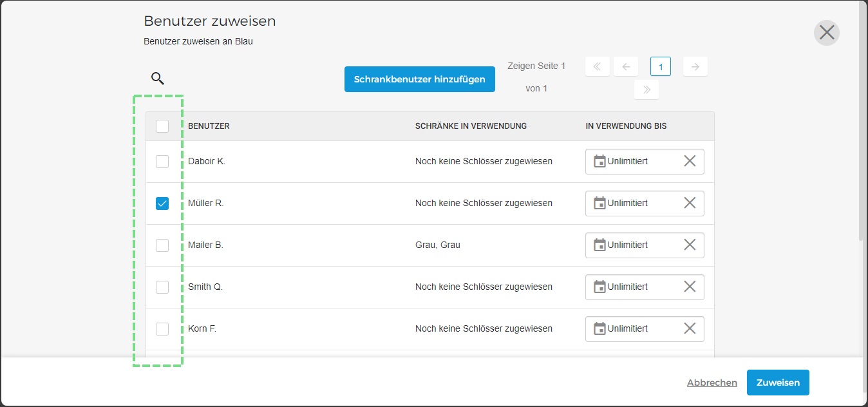The height and width of the screenshot is (407, 868).
Task: Open Daboir K.'s Unlimitiert date picker
Action: tap(645, 161)
